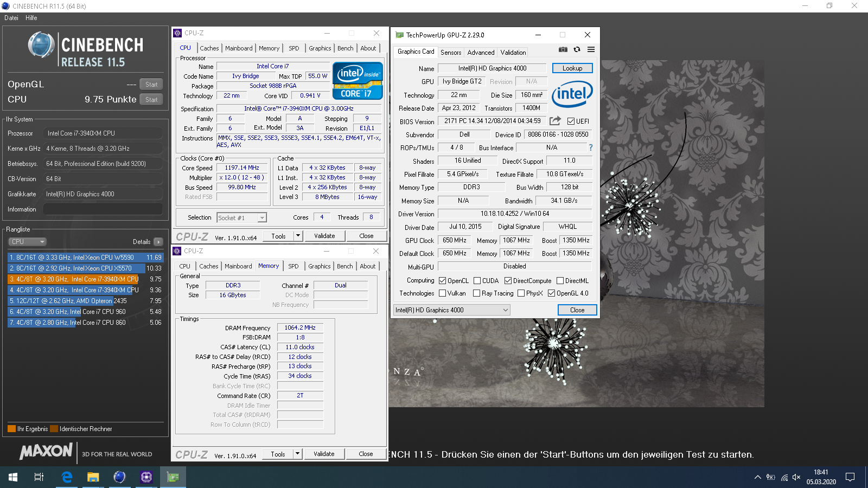The image size is (868, 488).
Task: Click the muted volume tray icon
Action: (x=796, y=477)
